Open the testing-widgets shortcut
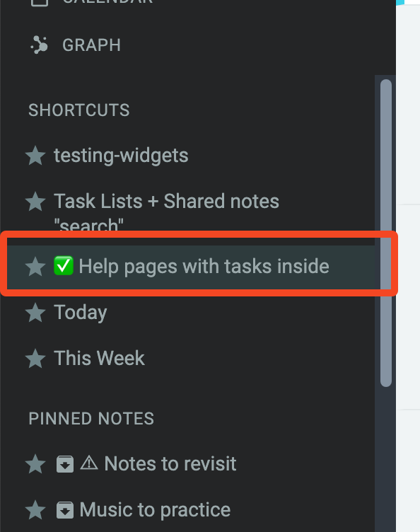 click(121, 156)
